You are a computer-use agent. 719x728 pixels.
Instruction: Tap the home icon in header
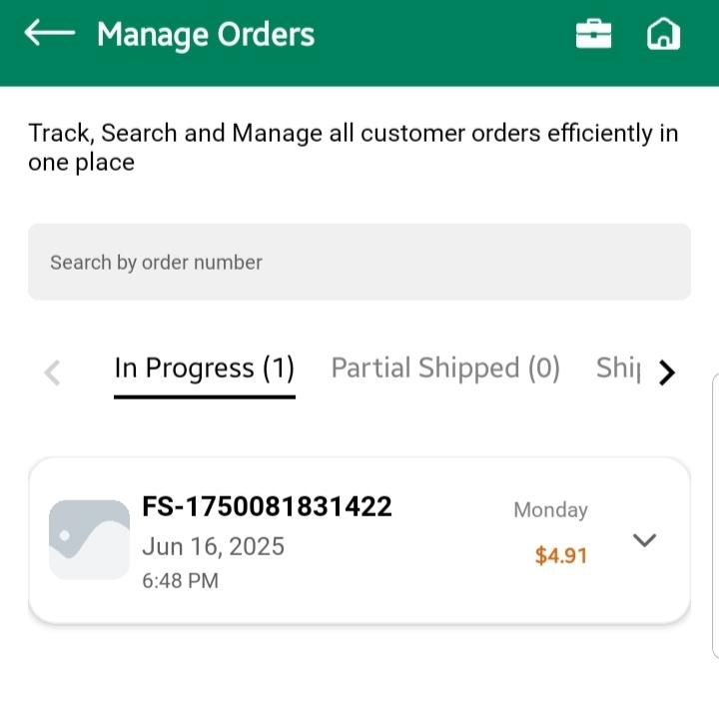(663, 35)
